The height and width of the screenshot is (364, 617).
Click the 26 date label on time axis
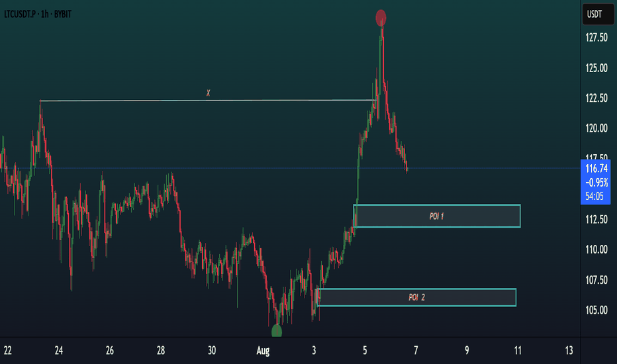pyautogui.click(x=110, y=350)
